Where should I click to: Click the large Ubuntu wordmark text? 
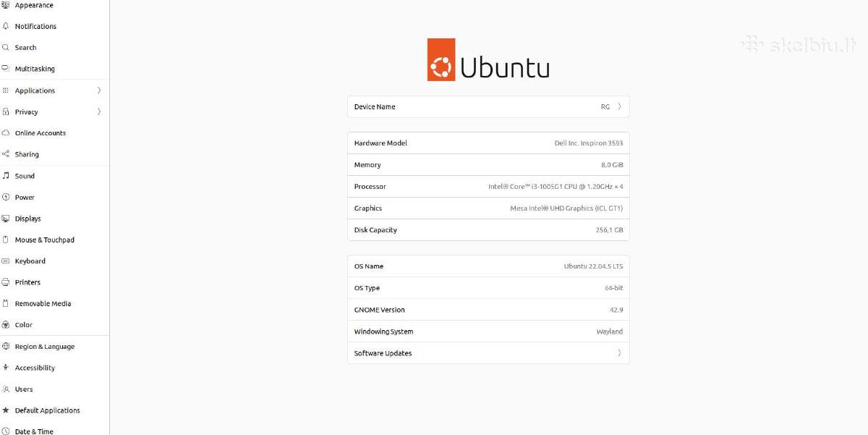pyautogui.click(x=505, y=66)
